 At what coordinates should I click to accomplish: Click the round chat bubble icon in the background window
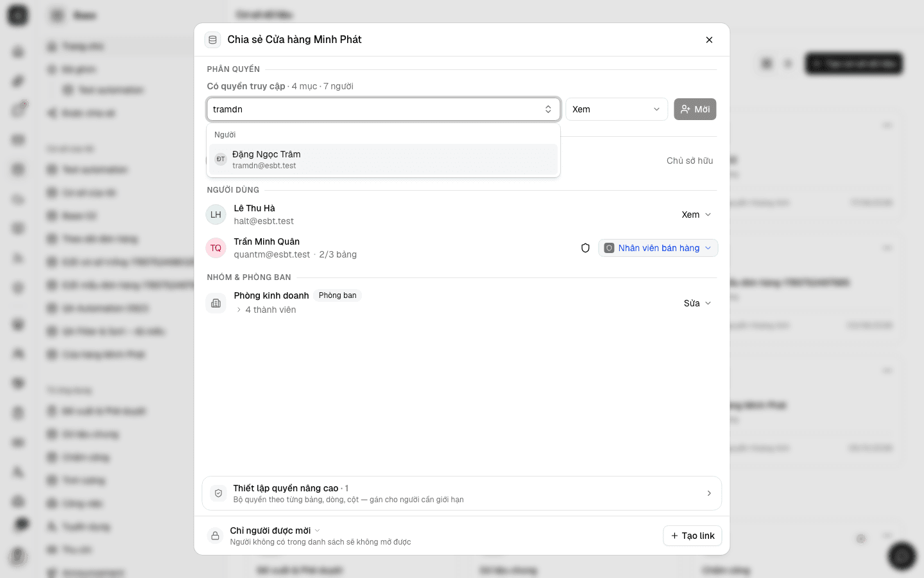(902, 556)
